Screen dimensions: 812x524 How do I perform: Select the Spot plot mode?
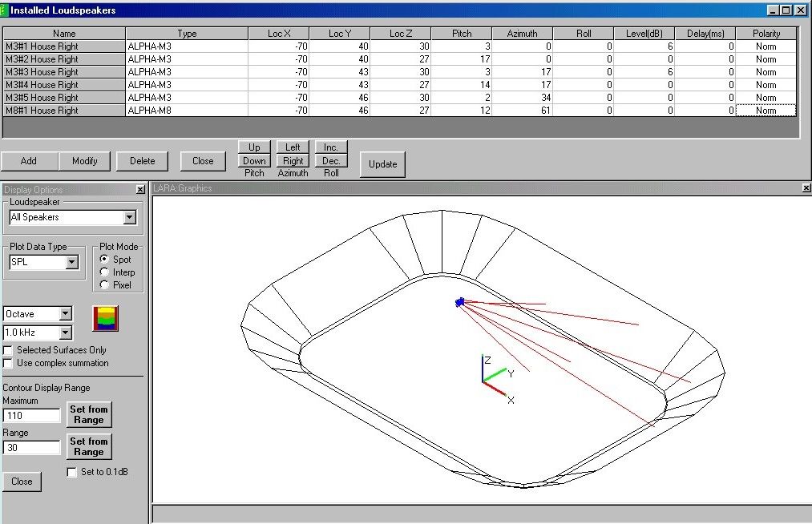pos(104,260)
